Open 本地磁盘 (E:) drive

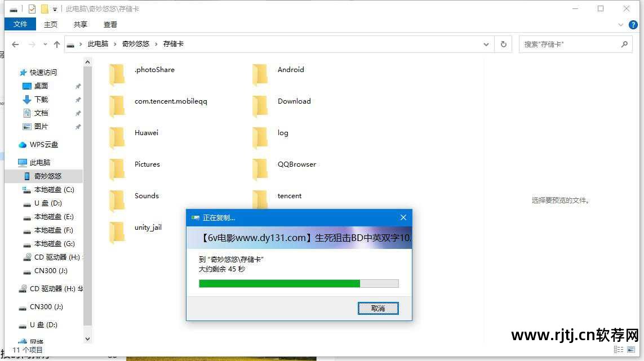[x=48, y=216]
